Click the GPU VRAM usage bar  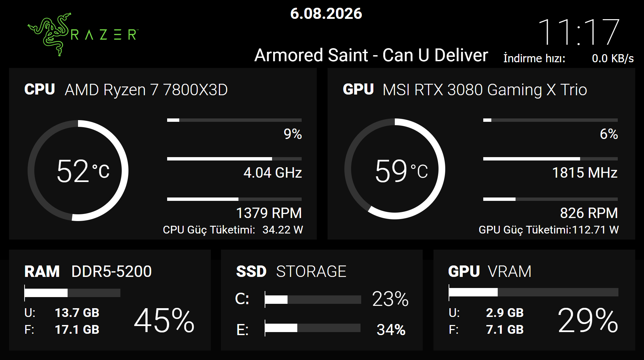pos(533,292)
